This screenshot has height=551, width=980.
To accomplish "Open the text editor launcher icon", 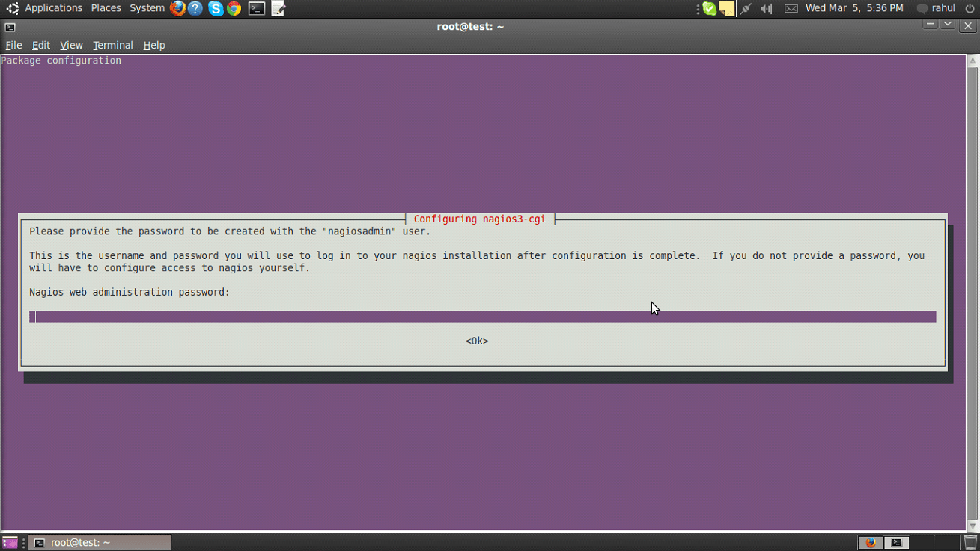I will tap(279, 8).
